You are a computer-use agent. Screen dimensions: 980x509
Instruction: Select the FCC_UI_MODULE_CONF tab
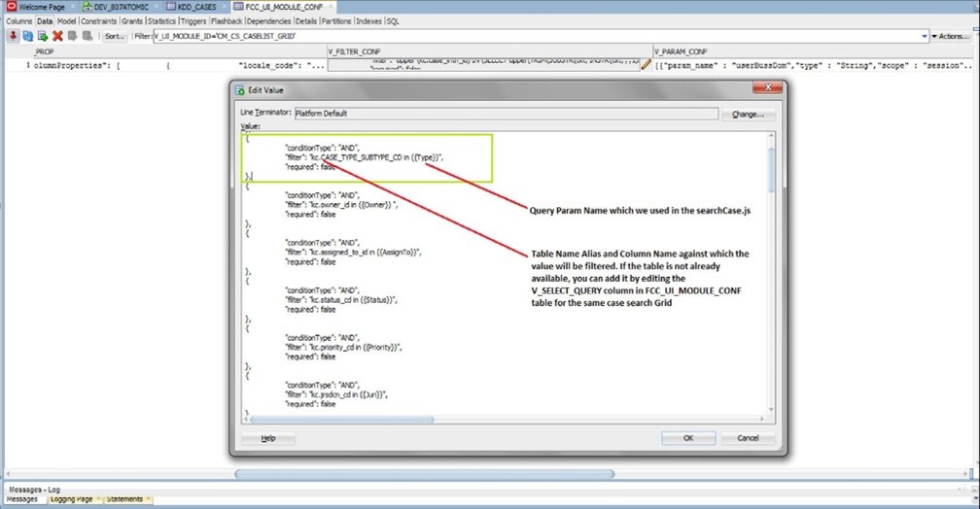click(284, 7)
